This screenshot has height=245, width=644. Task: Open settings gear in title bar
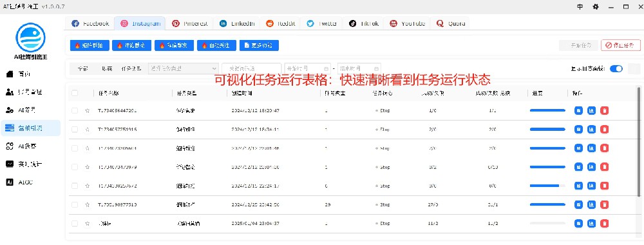click(x=596, y=6)
